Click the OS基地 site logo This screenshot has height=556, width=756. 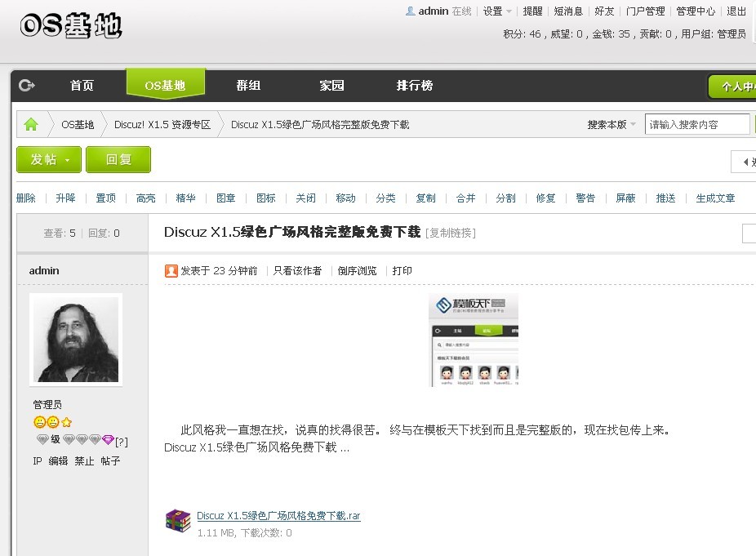click(x=71, y=25)
